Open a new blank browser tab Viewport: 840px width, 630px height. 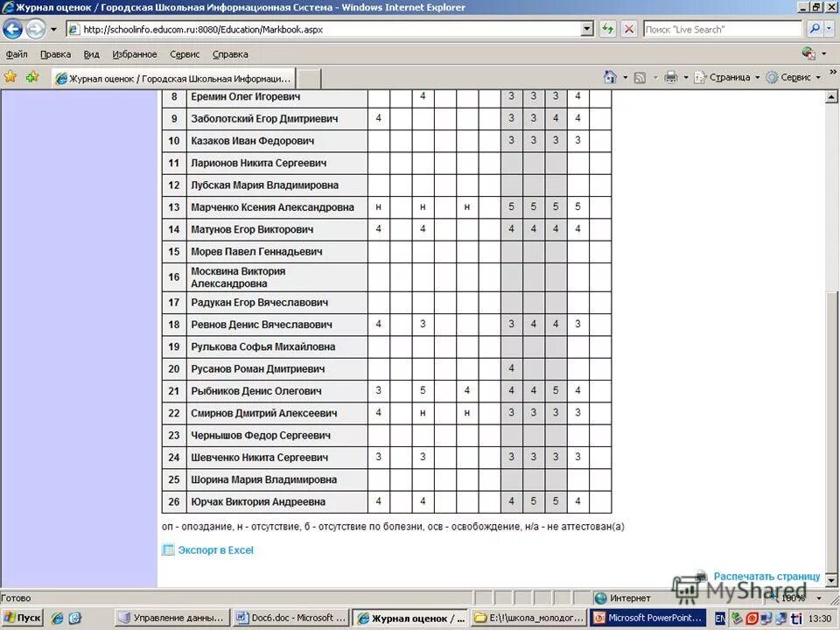click(x=309, y=79)
